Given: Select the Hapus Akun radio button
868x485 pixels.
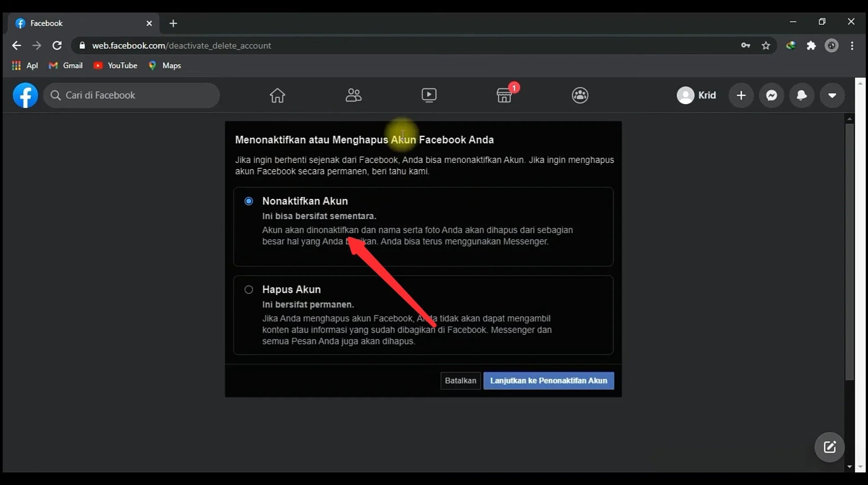Looking at the screenshot, I should [x=249, y=290].
